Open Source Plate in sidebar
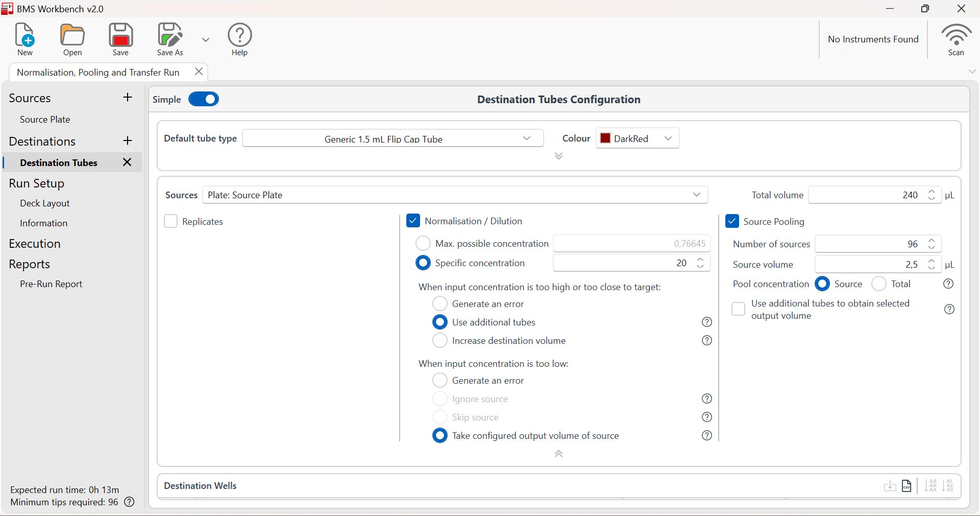 coord(45,119)
